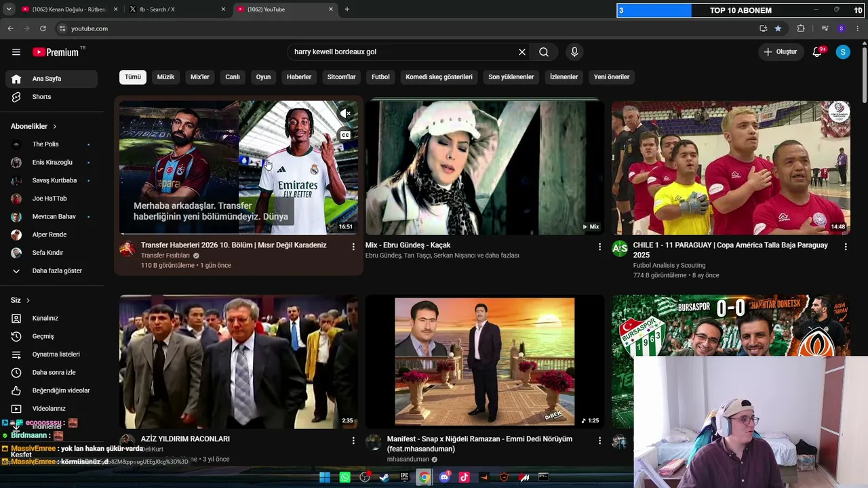Clear the search box text
The width and height of the screenshot is (868, 488).
(522, 52)
